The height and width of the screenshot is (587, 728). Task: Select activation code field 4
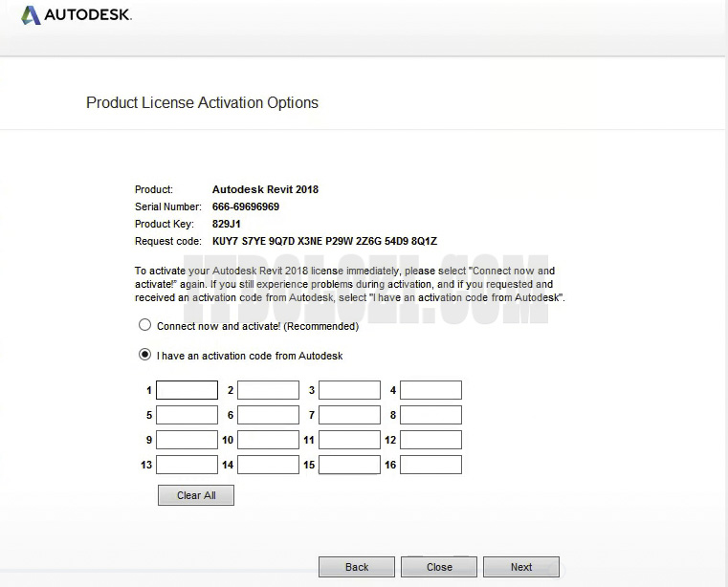point(430,390)
